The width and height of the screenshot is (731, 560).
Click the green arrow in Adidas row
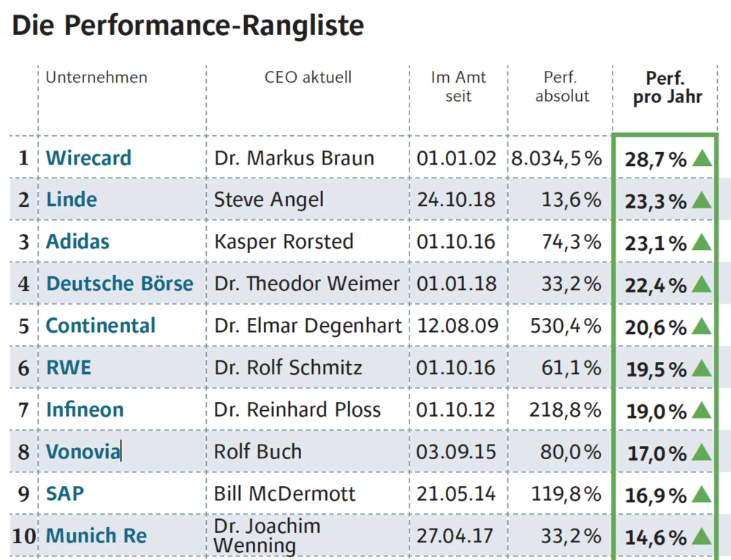pyautogui.click(x=702, y=242)
